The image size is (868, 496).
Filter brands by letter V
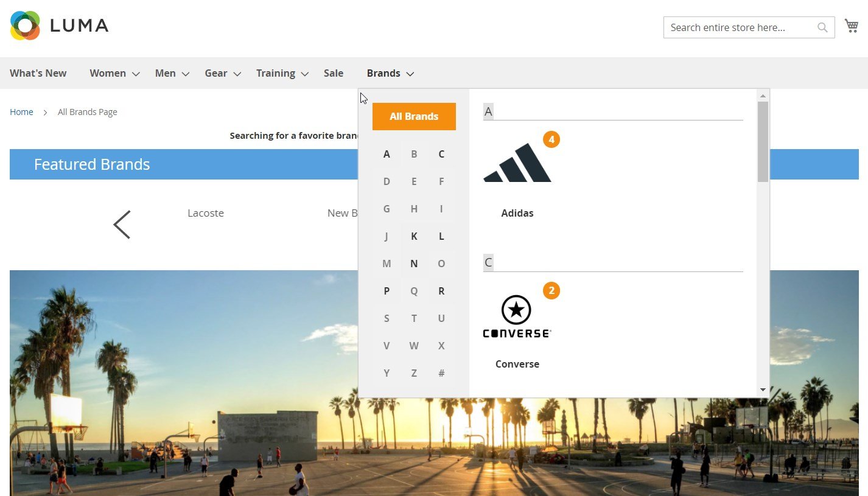coord(387,346)
